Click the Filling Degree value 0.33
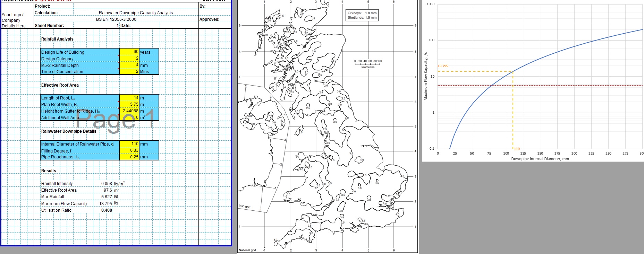Image resolution: width=644 pixels, height=254 pixels. point(129,150)
